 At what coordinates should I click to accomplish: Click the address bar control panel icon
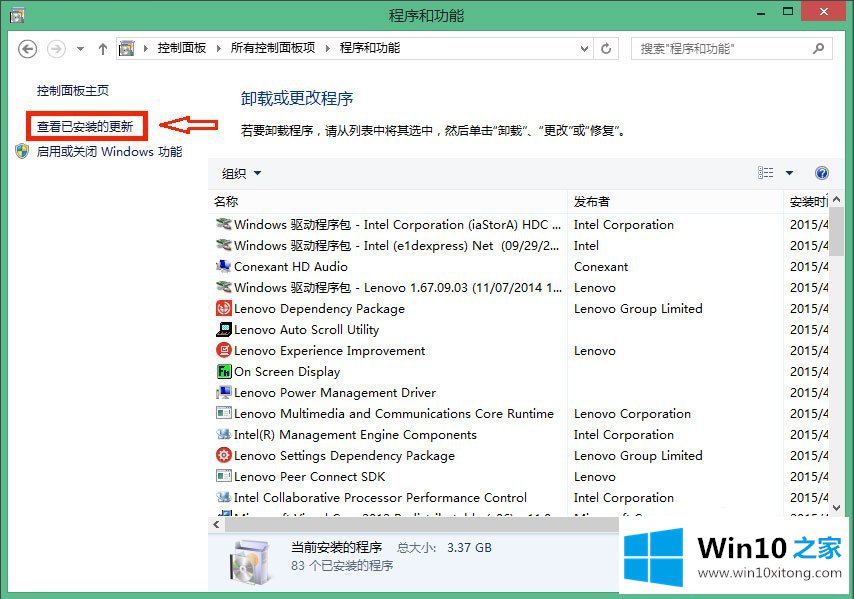click(x=127, y=48)
